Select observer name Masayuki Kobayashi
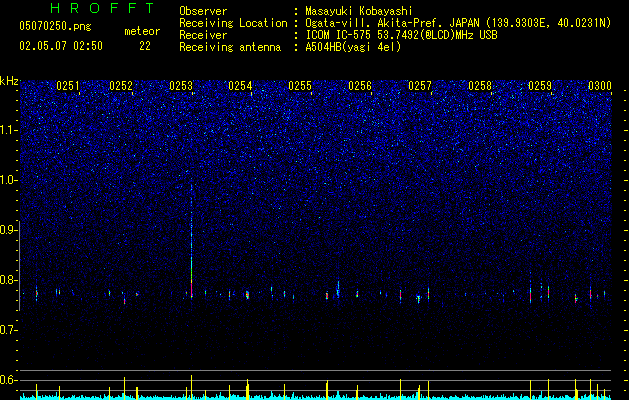Image resolution: width=629 pixels, height=400 pixels. (x=359, y=11)
